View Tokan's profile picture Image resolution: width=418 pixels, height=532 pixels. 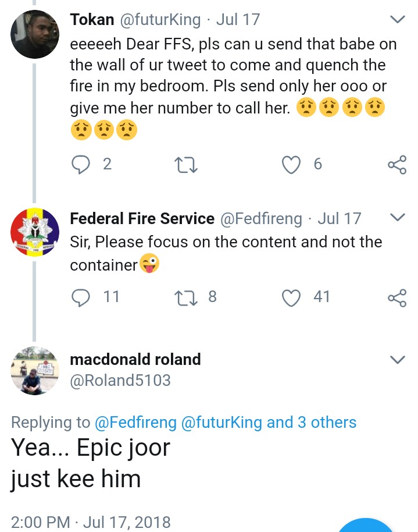tap(35, 34)
